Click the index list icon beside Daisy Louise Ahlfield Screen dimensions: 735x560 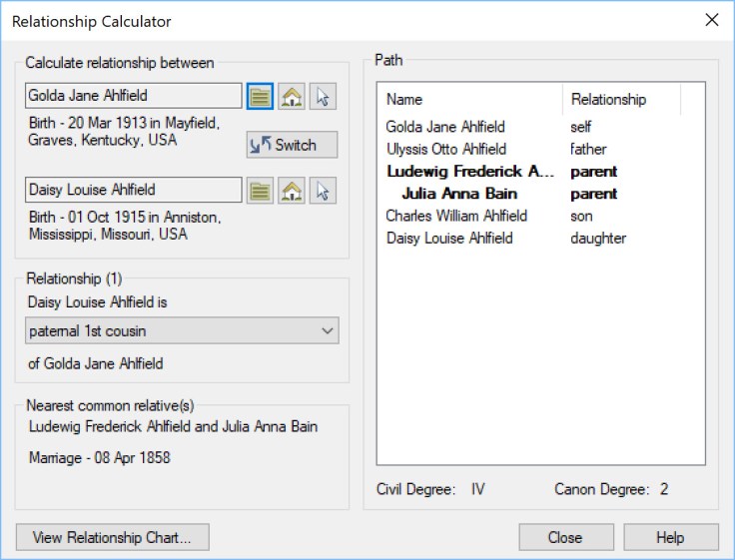(261, 190)
